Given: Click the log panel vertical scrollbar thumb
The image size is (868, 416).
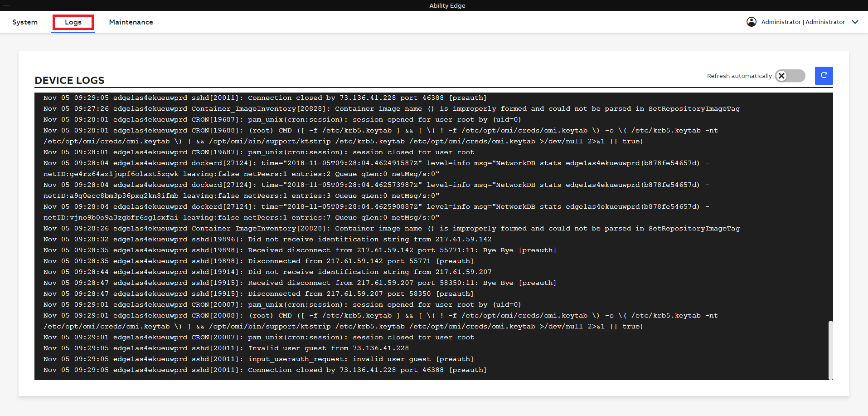Looking at the screenshot, I should 830,350.
